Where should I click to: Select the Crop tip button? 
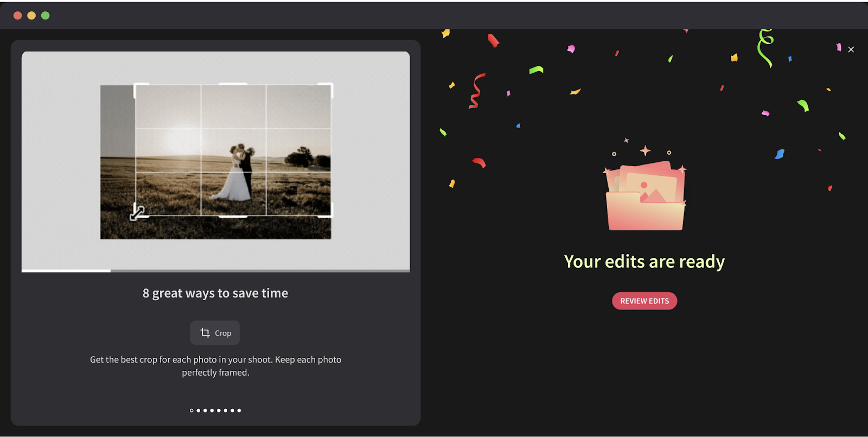(215, 333)
